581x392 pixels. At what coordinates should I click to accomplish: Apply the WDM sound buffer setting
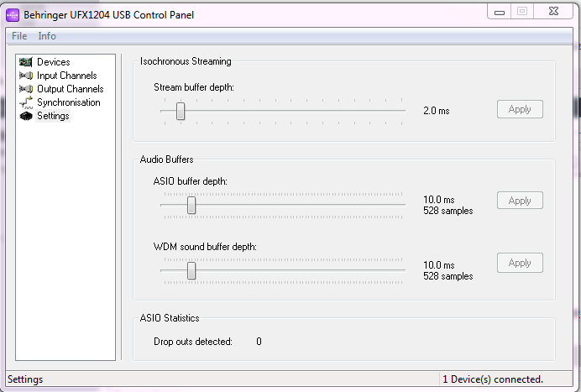click(520, 263)
